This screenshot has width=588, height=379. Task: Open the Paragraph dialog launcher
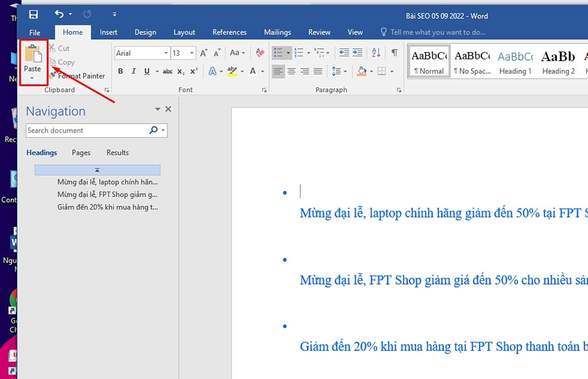[x=399, y=90]
